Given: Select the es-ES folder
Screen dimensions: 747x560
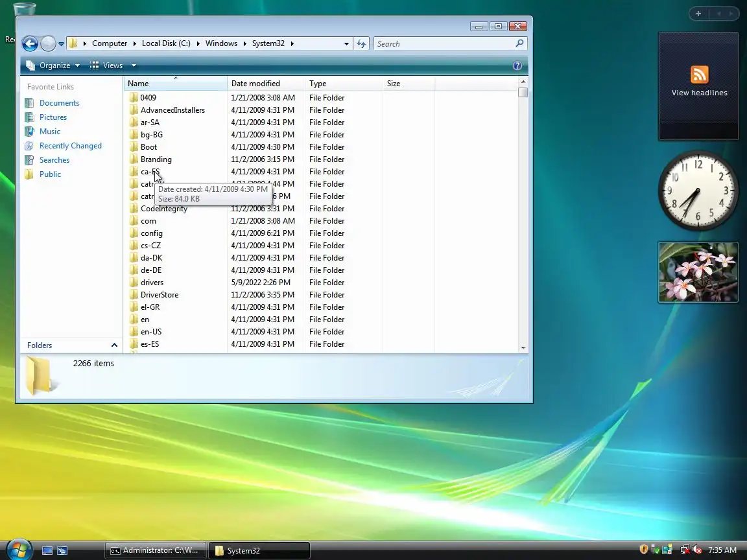Looking at the screenshot, I should [150, 344].
